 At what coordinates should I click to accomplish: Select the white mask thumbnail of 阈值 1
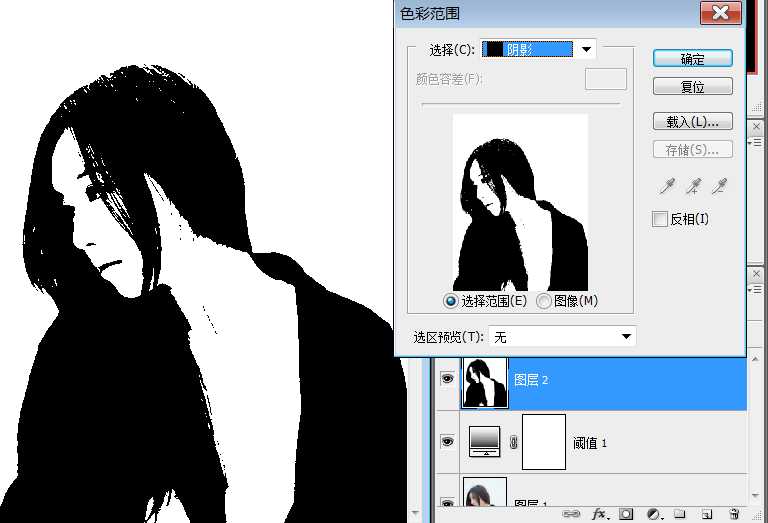[544, 442]
